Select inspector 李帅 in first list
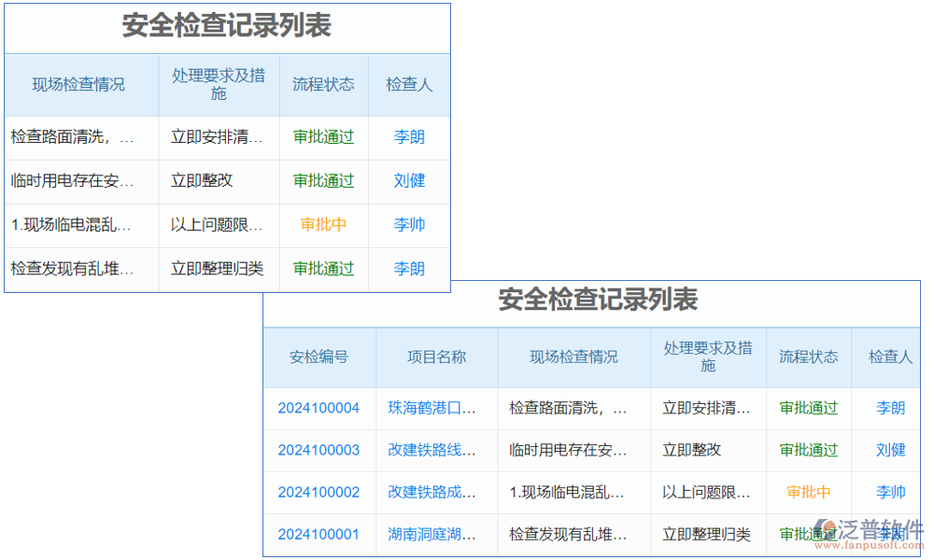Image resolution: width=934 pixels, height=560 pixels. [409, 225]
